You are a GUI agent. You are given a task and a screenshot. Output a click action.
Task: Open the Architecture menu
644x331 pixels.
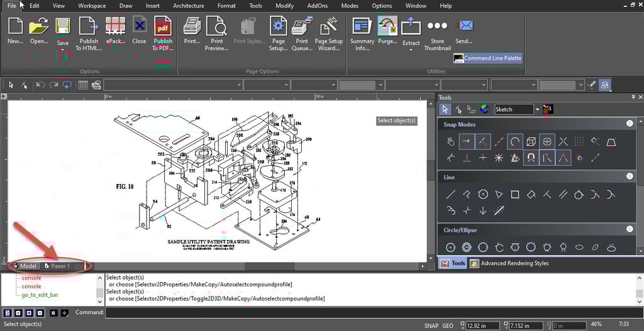(x=189, y=6)
